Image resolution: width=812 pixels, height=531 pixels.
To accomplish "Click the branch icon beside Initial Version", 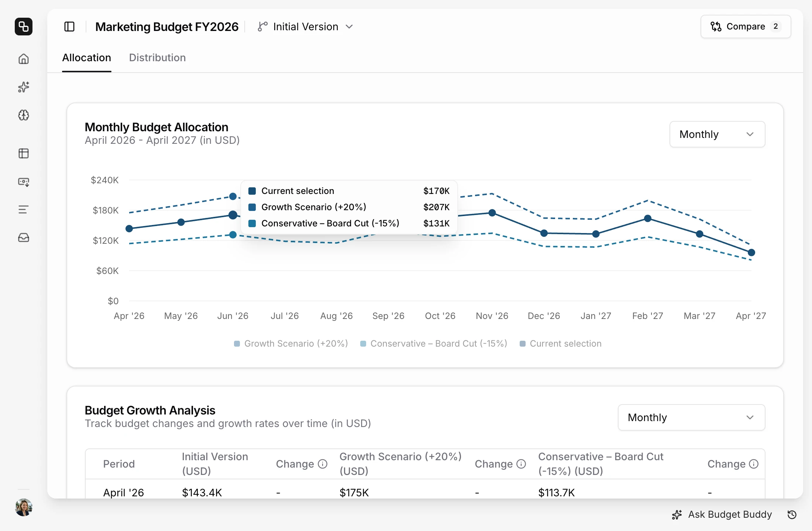I will [262, 27].
